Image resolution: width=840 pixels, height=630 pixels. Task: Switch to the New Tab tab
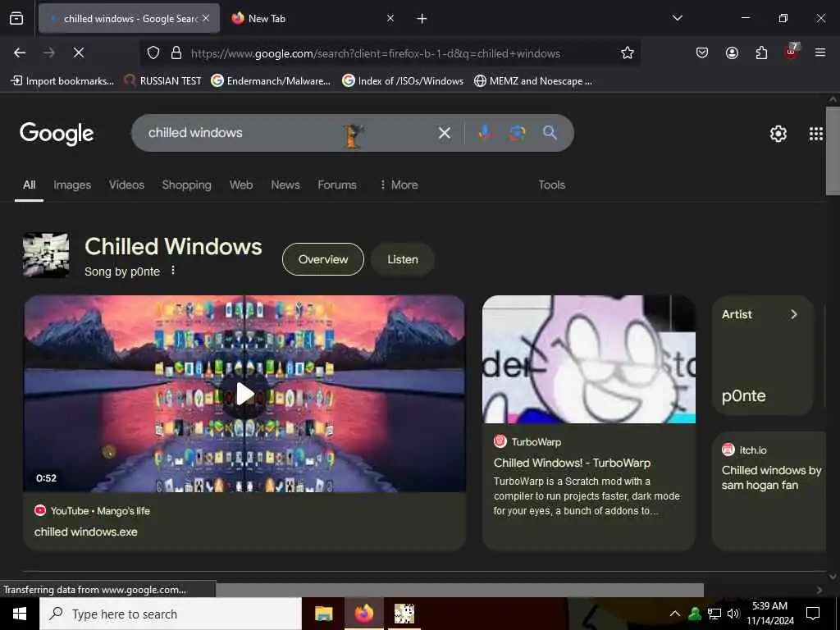pos(311,19)
